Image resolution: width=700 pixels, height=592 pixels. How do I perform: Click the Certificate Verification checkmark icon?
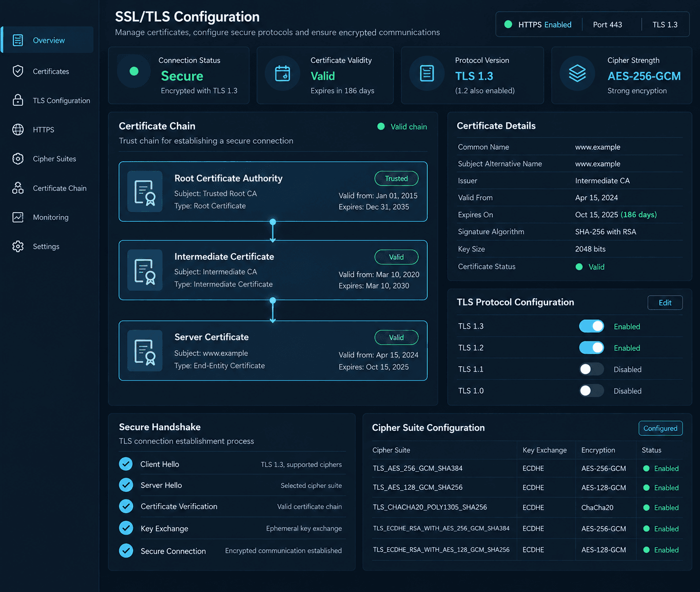click(126, 506)
